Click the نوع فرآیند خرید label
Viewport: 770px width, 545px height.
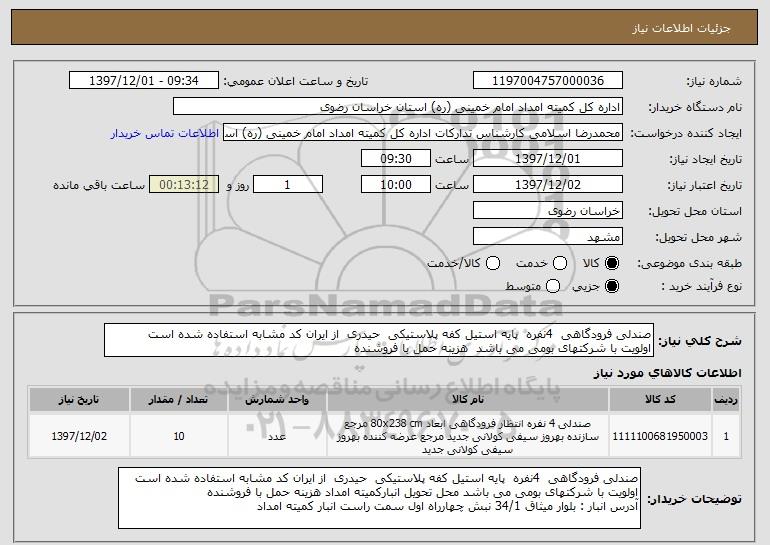(701, 286)
